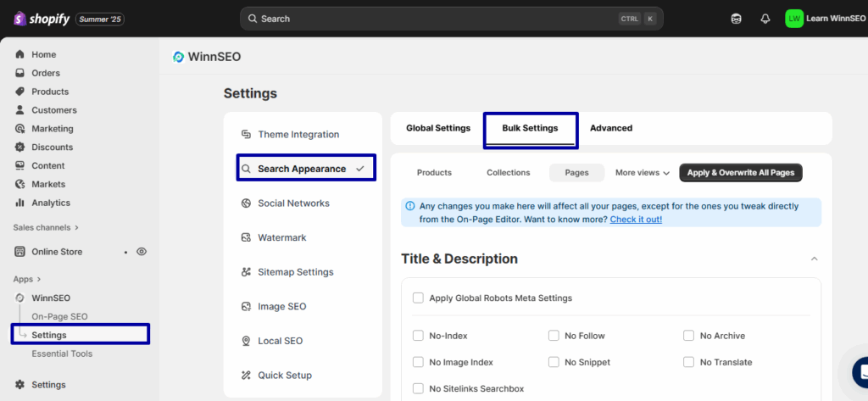868x401 pixels.
Task: Open the notifications bell
Action: pos(765,19)
